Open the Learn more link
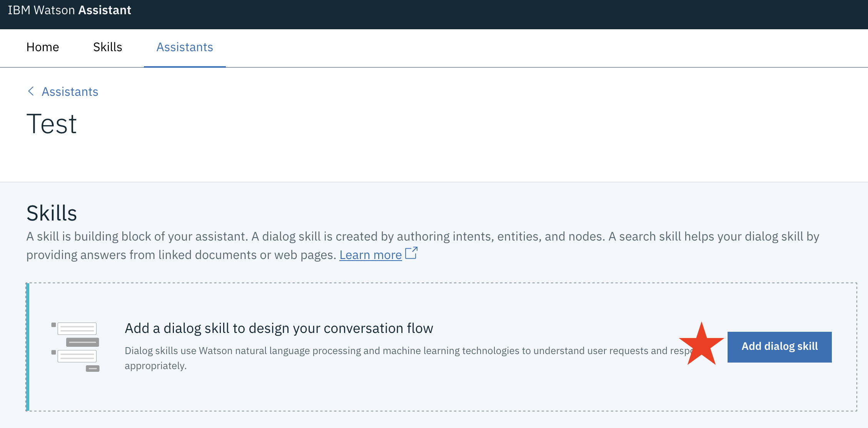The width and height of the screenshot is (868, 428). coord(370,255)
